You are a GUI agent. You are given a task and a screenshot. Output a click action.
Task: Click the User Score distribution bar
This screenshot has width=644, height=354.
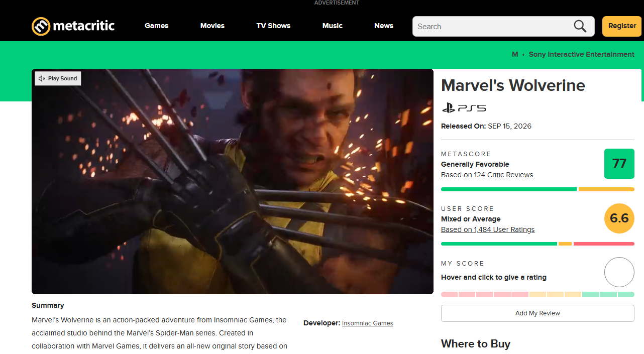click(x=538, y=244)
